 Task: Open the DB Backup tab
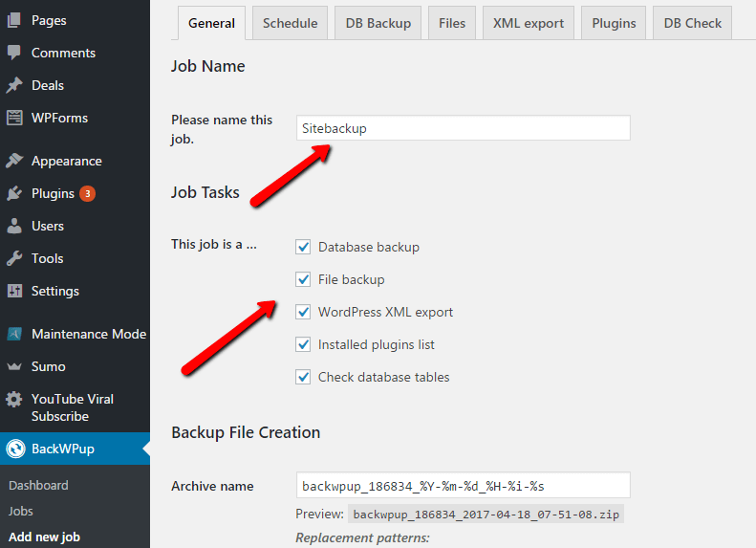click(x=378, y=23)
